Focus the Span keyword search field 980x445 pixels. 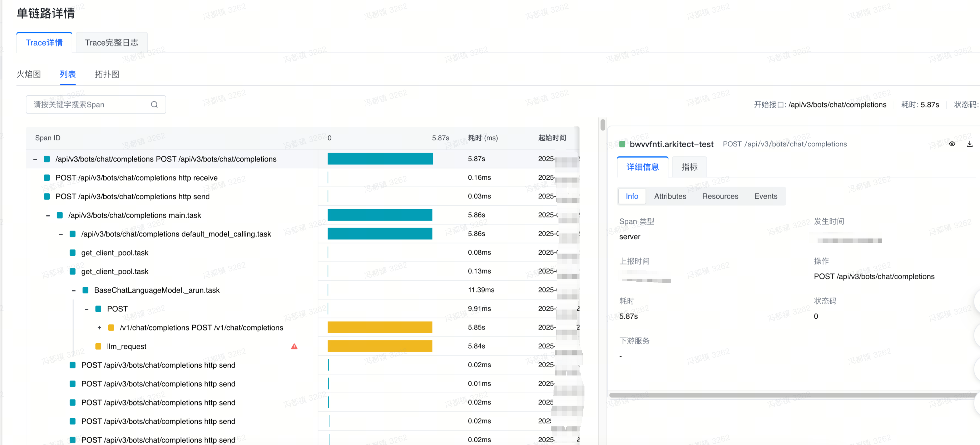tap(89, 104)
